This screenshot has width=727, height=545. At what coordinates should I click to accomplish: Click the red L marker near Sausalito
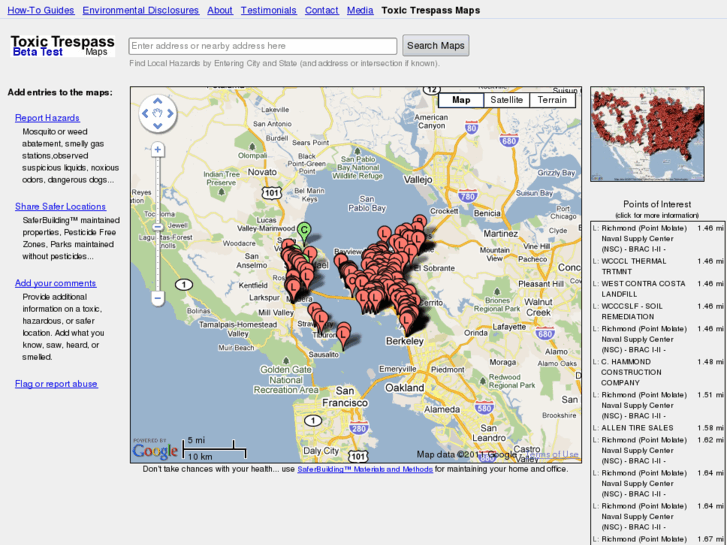tap(343, 335)
